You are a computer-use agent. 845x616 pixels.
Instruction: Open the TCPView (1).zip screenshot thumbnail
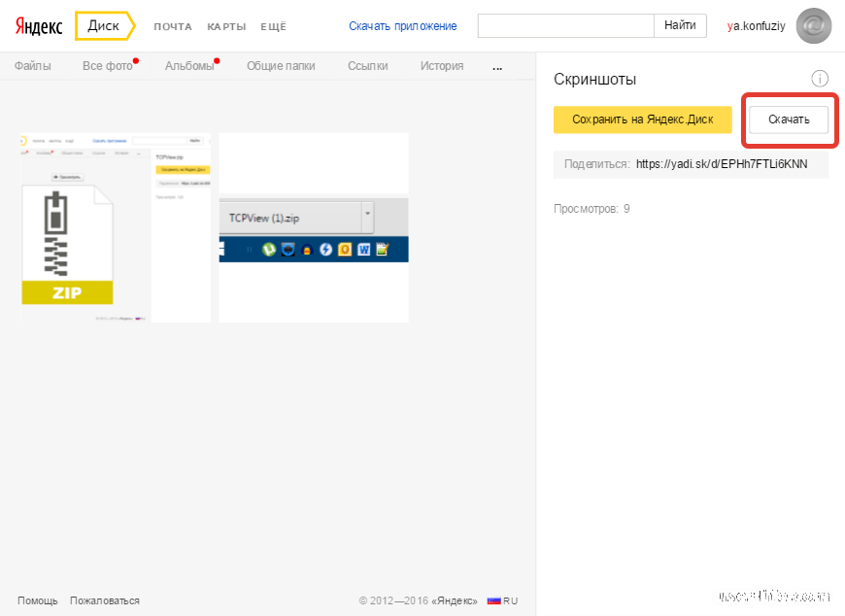coord(314,227)
